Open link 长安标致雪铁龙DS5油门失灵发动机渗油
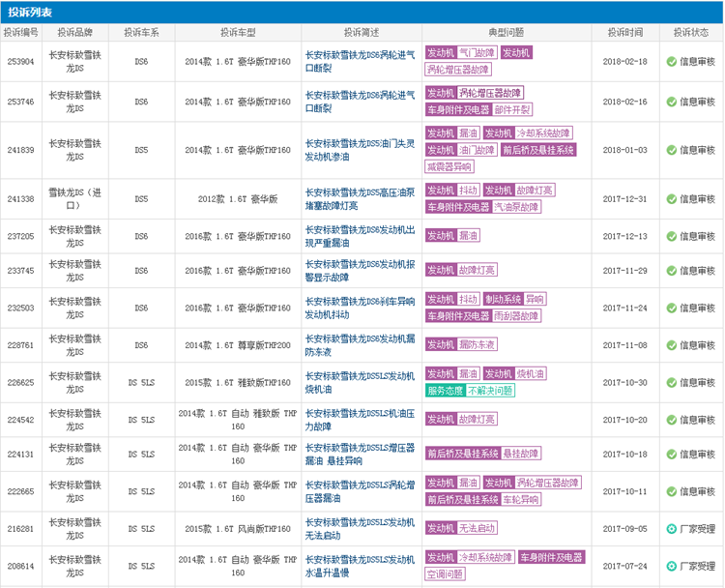This screenshot has height=588, width=725. tap(360, 150)
